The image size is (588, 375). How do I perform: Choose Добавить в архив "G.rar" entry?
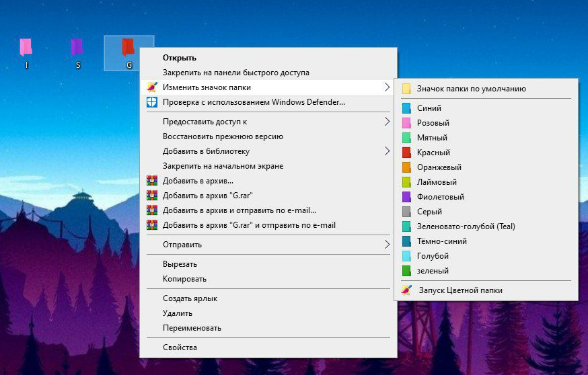(268, 196)
